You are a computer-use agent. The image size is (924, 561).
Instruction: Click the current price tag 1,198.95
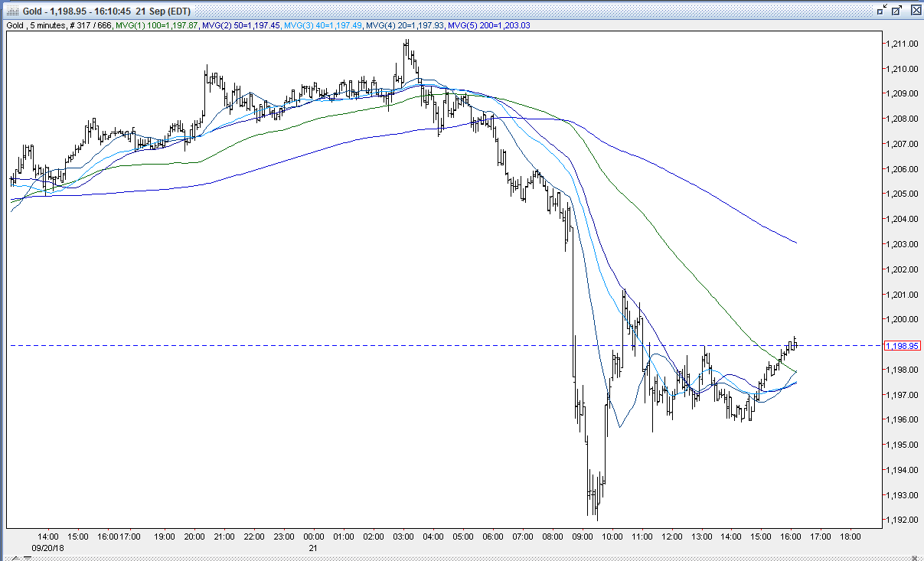901,346
